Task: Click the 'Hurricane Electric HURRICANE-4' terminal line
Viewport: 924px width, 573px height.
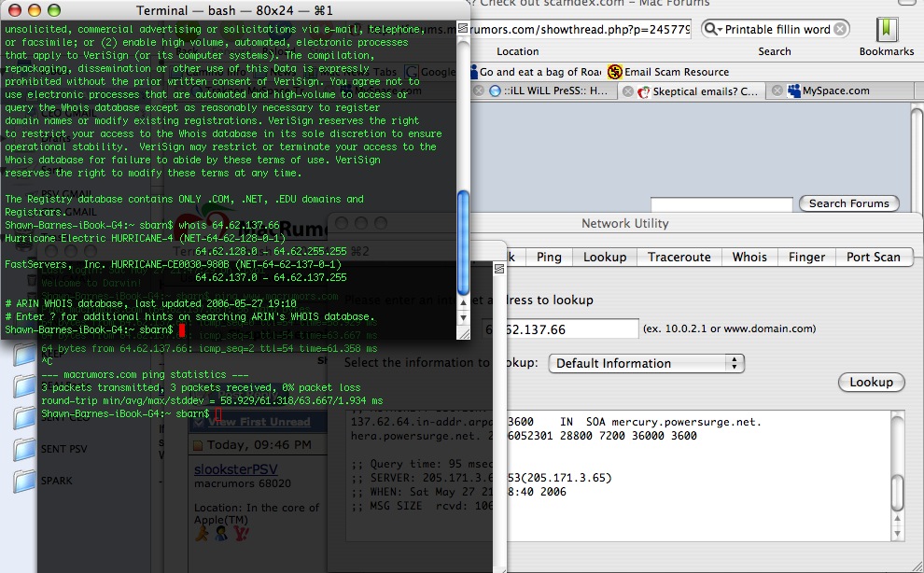Action: pyautogui.click(x=145, y=238)
